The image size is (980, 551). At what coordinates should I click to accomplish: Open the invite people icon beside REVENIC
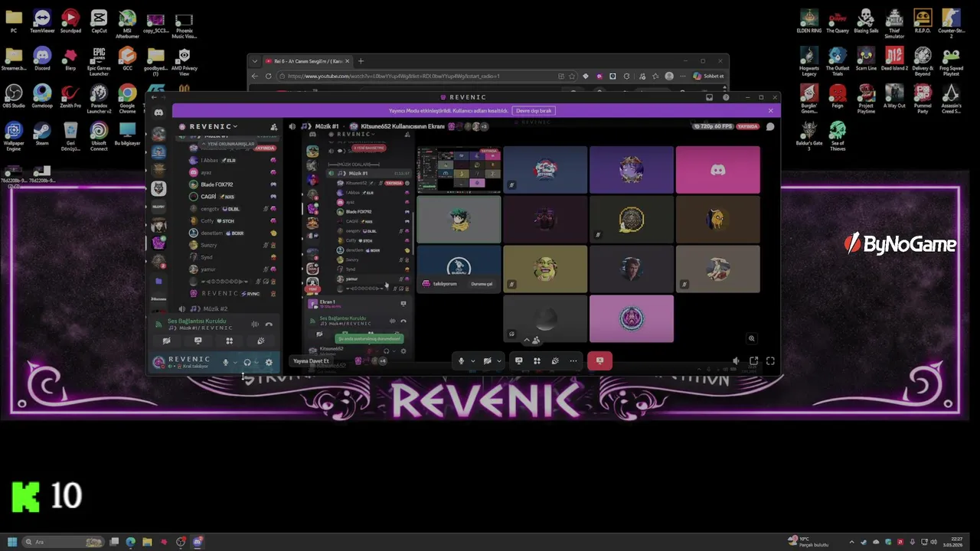(274, 127)
